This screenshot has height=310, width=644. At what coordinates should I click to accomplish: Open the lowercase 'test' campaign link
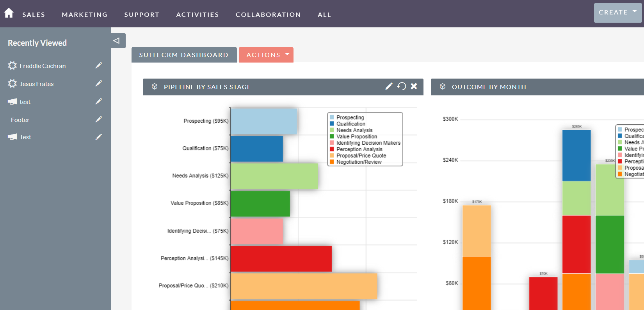25,102
